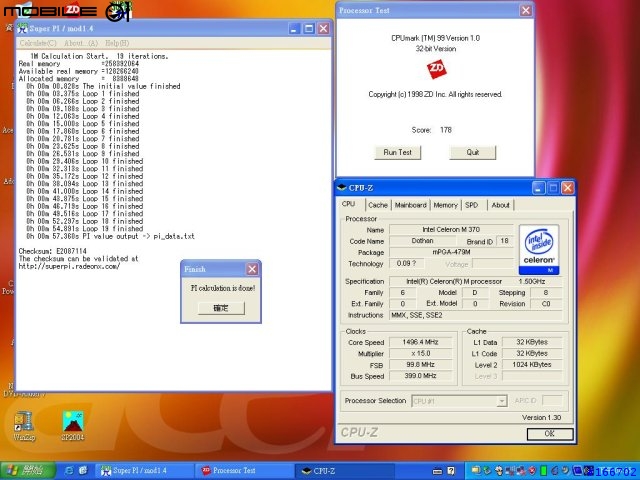This screenshot has width=640, height=480.
Task: Click the APIC ID field
Action: coord(552,401)
